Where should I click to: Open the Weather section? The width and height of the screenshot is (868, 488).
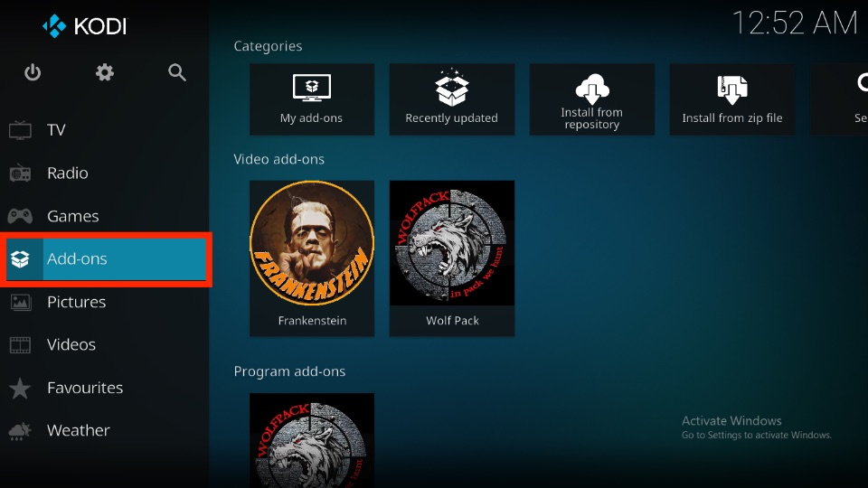point(105,430)
